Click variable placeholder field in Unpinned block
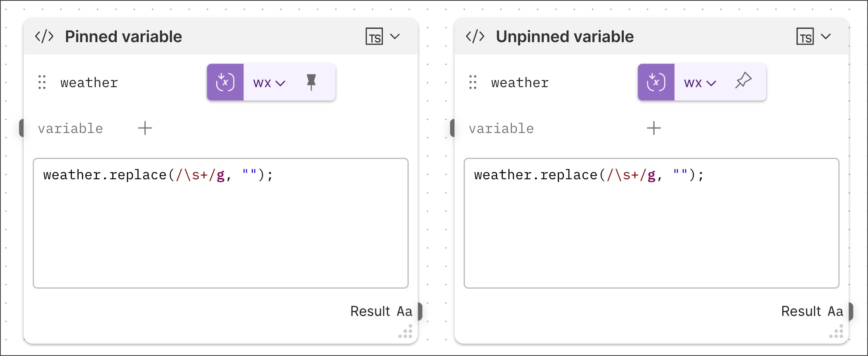 click(501, 128)
